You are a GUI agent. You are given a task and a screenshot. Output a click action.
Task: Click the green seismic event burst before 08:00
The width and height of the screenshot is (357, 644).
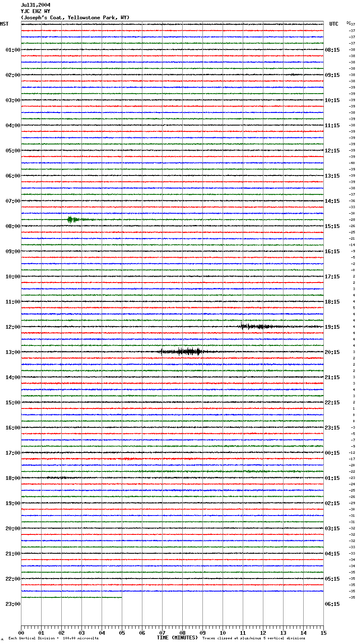73,219
